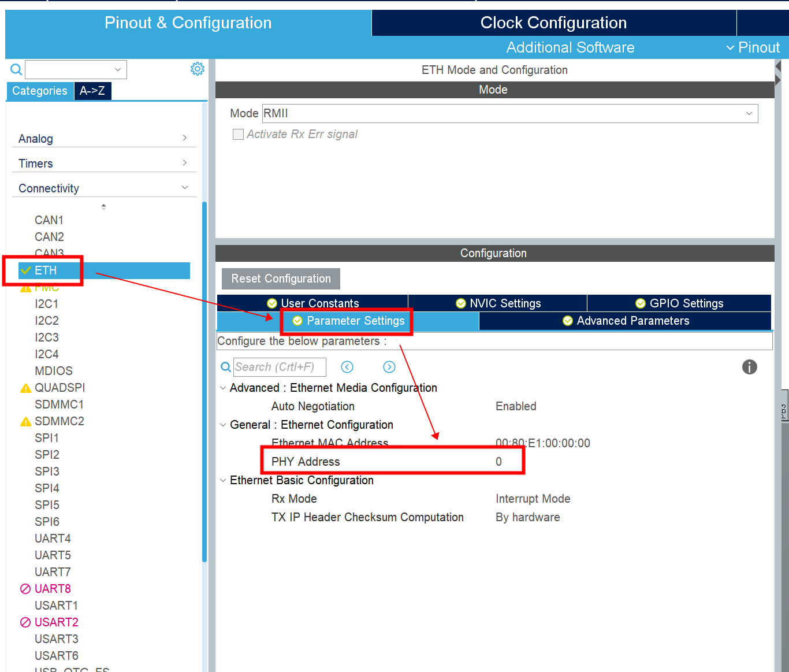Open the GPIO Settings tab
The height and width of the screenshot is (672, 789).
pos(679,303)
